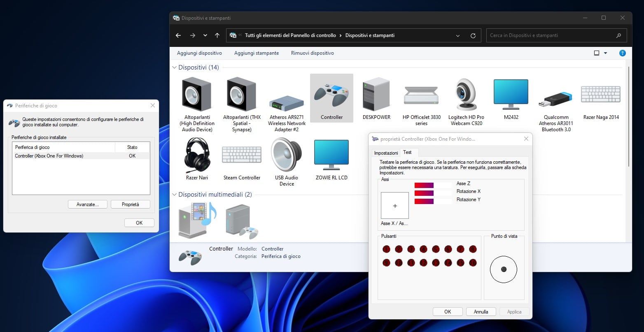The width and height of the screenshot is (644, 332).
Task: Click the Cerca in Dispositivi e stampanti field
Action: pyautogui.click(x=557, y=35)
